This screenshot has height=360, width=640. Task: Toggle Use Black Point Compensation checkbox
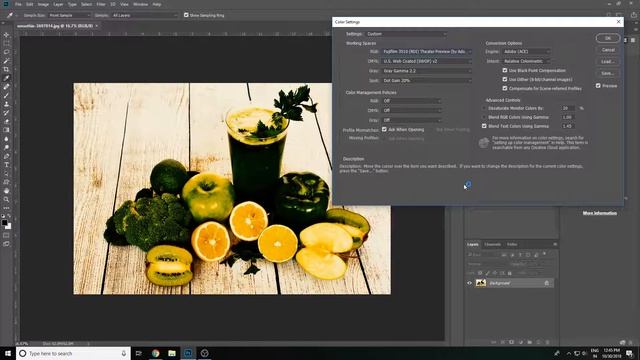click(505, 70)
